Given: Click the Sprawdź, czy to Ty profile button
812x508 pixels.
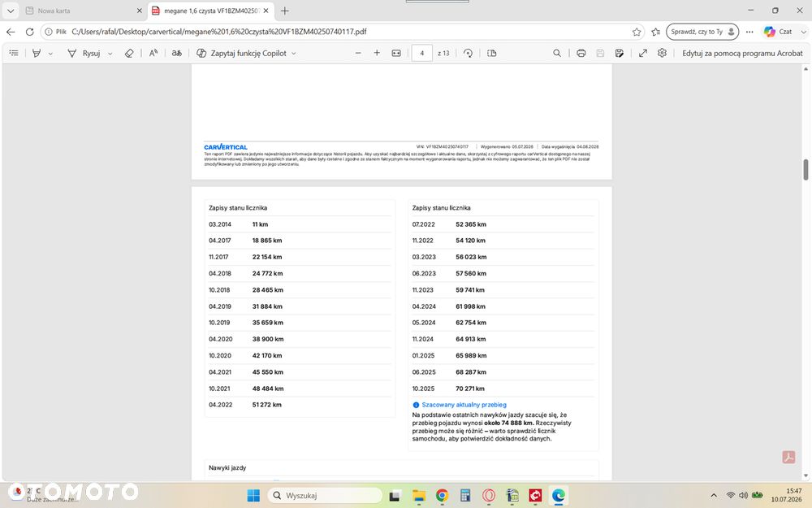Looking at the screenshot, I should pos(702,32).
